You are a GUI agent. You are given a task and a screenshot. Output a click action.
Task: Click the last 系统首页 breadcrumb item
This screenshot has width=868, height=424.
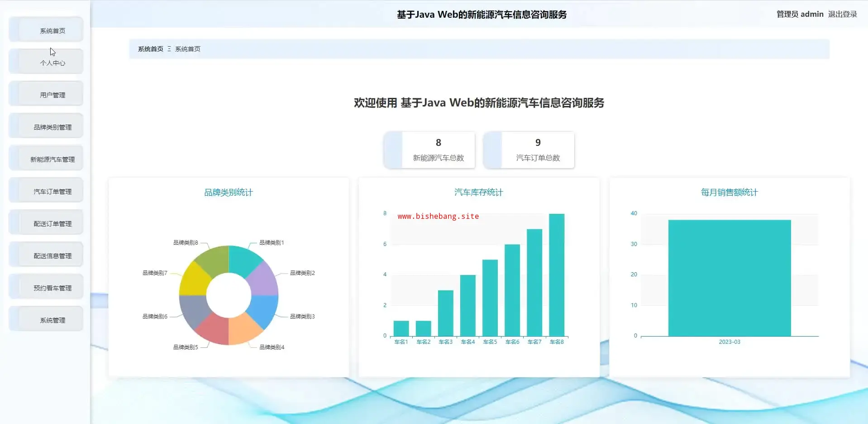(187, 49)
